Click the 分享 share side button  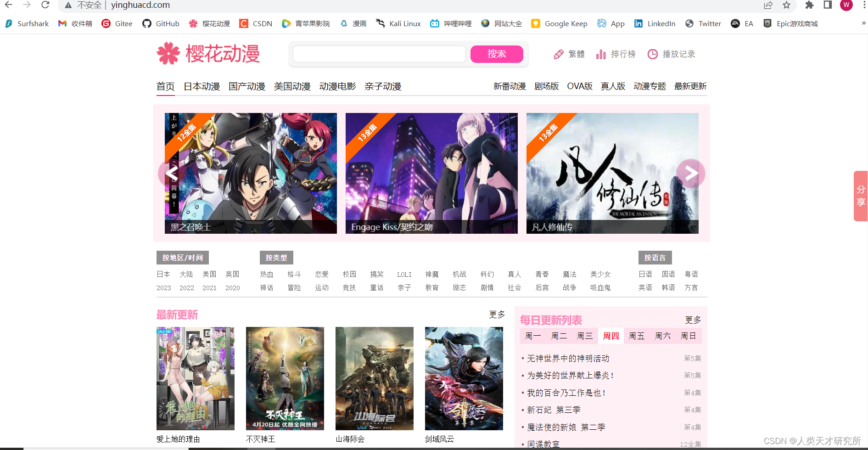click(x=861, y=196)
